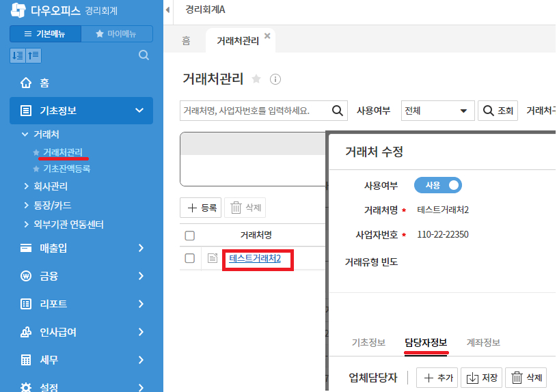Collapse the sidebar with the left arrow

coord(168,10)
